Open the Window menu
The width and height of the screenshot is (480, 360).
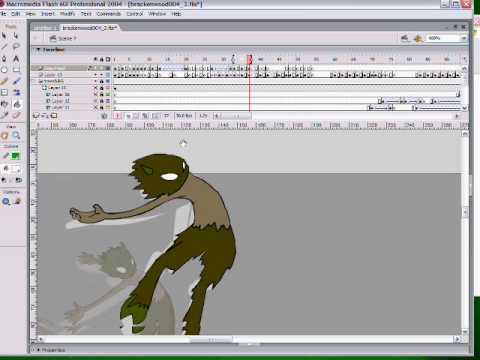(x=157, y=14)
